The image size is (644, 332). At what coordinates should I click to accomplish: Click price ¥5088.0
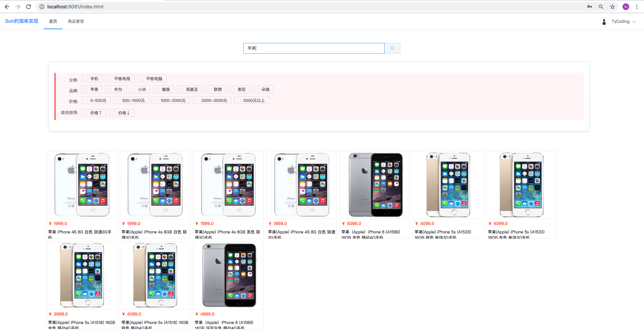point(351,224)
